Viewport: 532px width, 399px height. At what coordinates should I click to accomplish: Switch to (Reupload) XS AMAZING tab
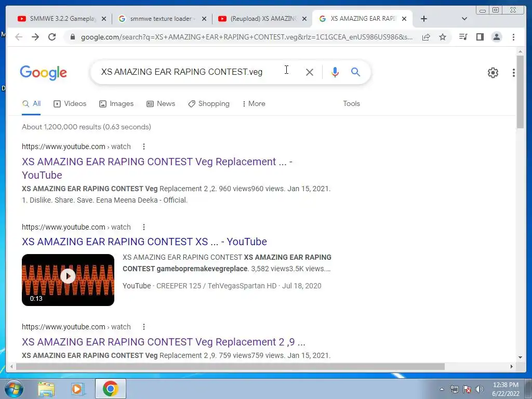(x=263, y=19)
